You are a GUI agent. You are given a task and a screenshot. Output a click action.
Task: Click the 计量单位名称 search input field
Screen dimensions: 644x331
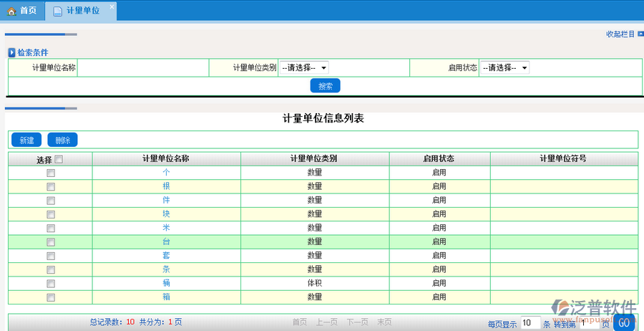point(143,67)
